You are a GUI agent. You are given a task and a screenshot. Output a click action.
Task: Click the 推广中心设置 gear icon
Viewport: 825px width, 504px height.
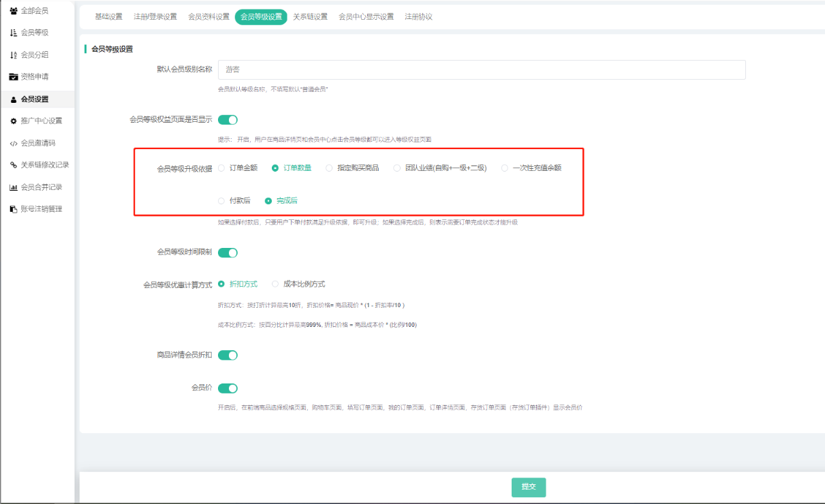pyautogui.click(x=14, y=121)
